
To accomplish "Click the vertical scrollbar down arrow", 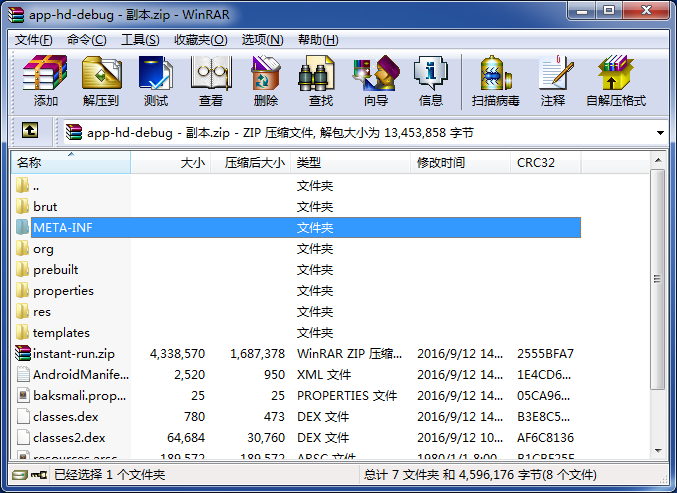I will point(658,457).
